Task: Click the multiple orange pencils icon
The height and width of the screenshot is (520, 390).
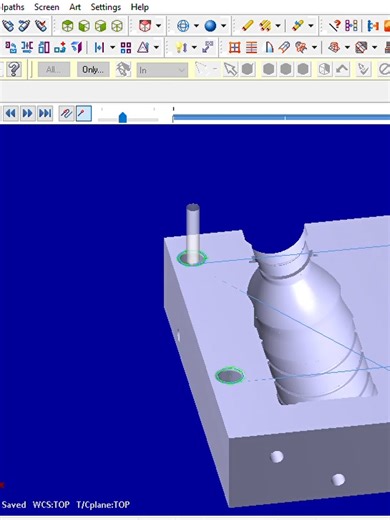Action: [x=265, y=26]
